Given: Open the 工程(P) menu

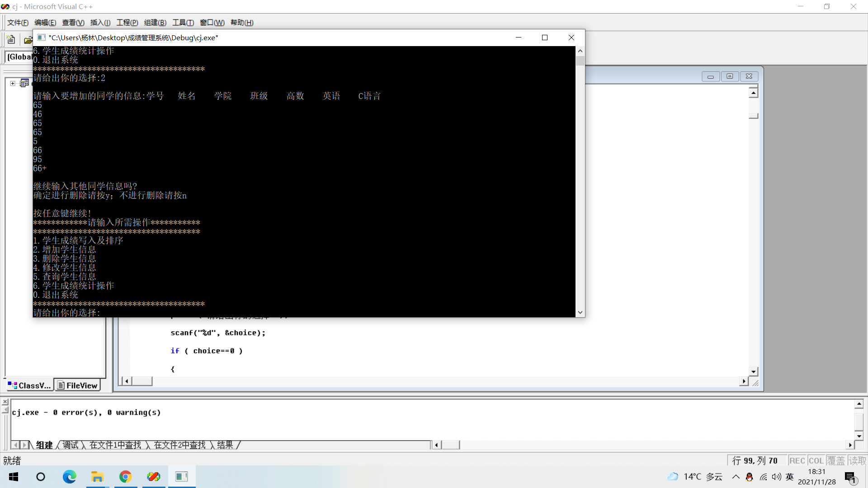Looking at the screenshot, I should point(127,23).
